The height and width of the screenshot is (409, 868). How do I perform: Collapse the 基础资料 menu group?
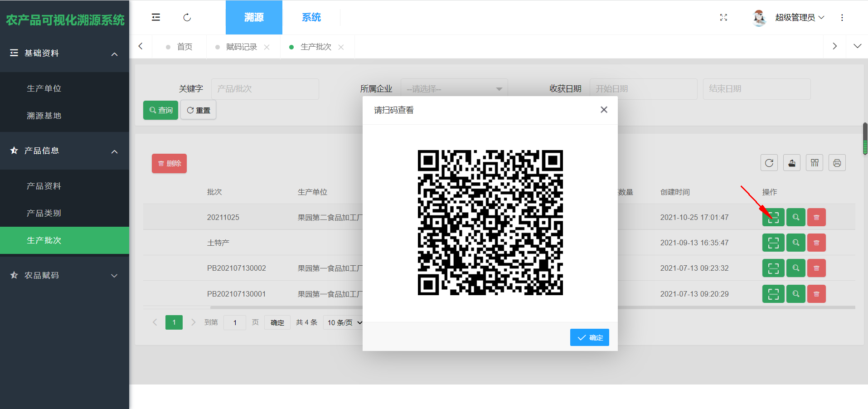[64, 54]
